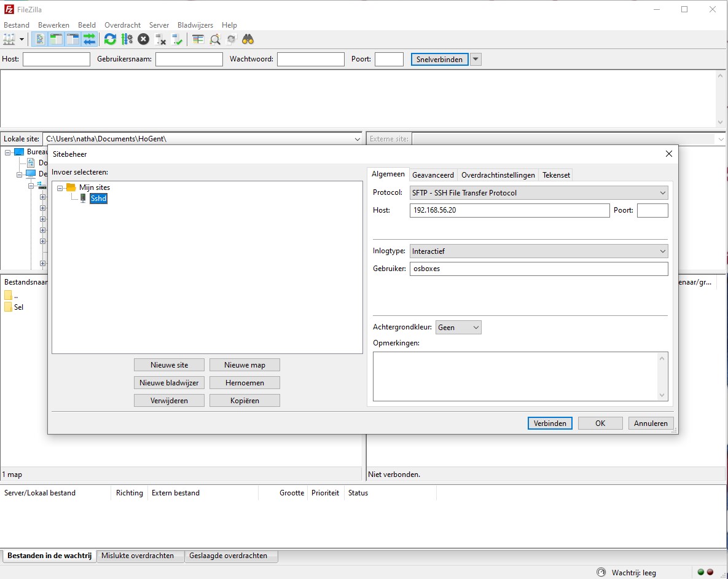Click the quickconnect Poort input field

click(389, 59)
